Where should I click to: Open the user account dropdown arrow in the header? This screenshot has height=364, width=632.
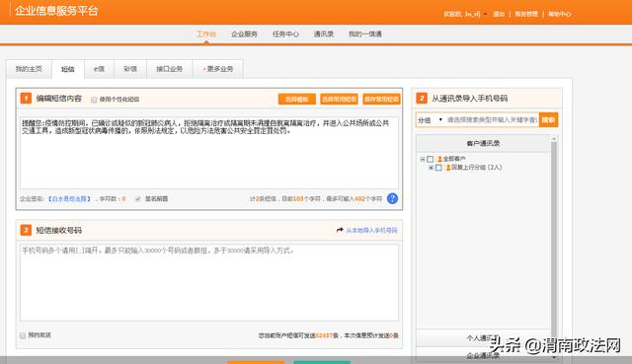[485, 14]
